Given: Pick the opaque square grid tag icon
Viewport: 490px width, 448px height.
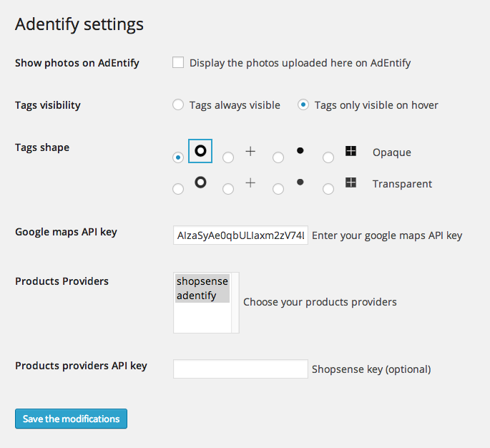Looking at the screenshot, I should pos(351,151).
